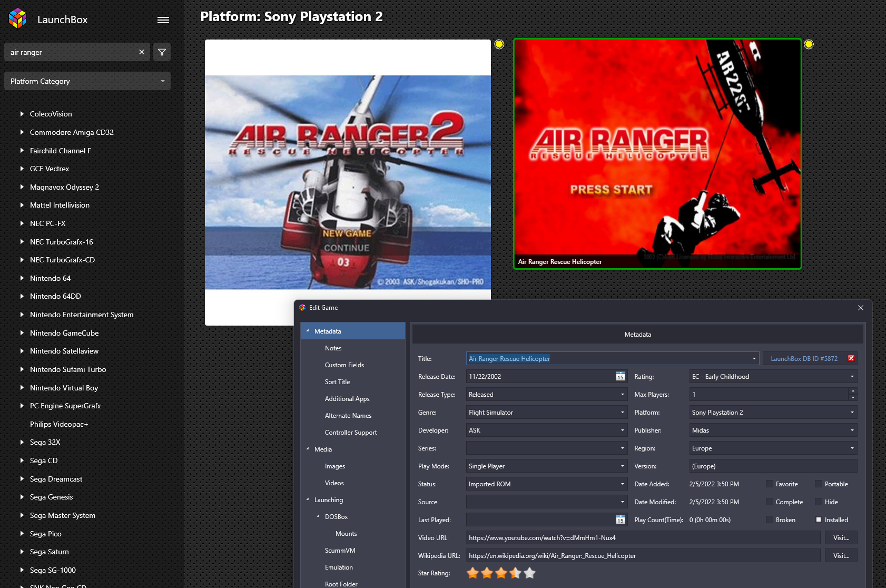This screenshot has width=886, height=588.
Task: Select Philips Videopac+ platform
Action: (x=59, y=424)
